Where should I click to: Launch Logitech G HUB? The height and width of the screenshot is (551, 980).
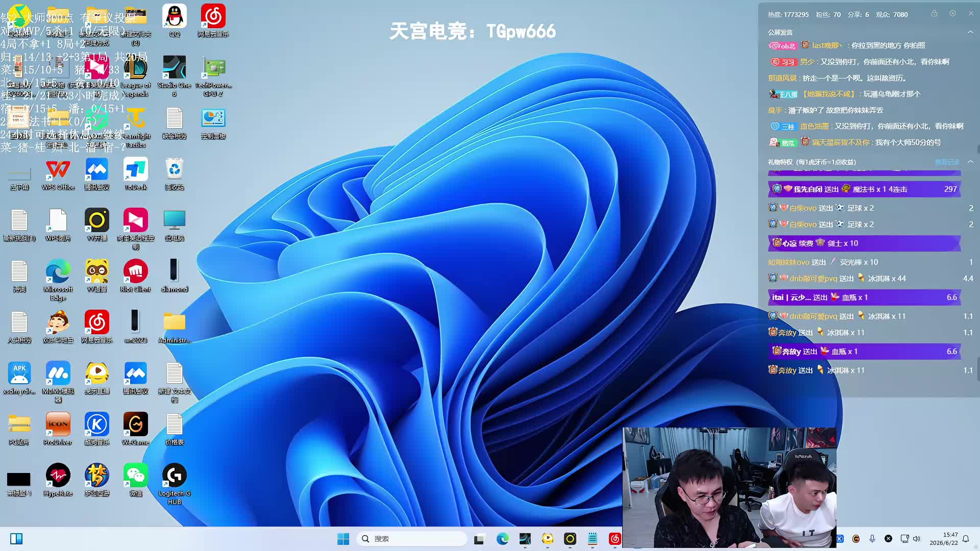click(x=174, y=484)
